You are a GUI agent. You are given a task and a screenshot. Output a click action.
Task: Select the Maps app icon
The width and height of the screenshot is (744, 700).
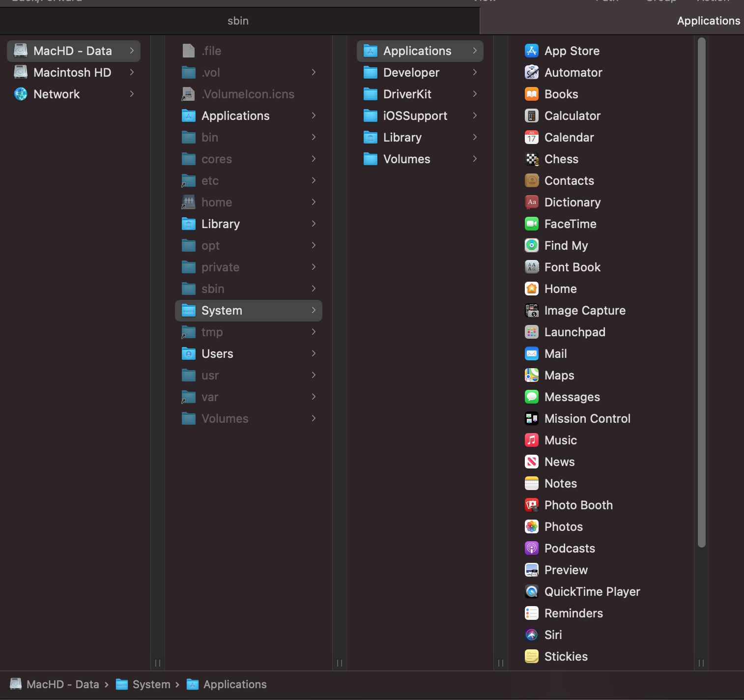[532, 375]
